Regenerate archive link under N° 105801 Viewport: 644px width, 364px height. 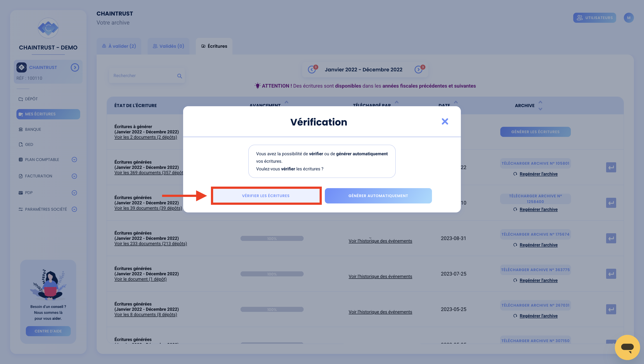click(x=538, y=174)
